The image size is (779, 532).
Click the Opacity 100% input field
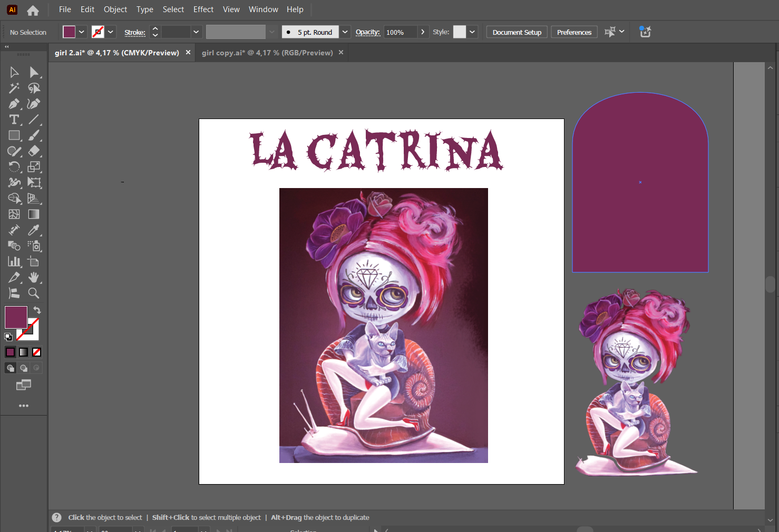pos(400,32)
